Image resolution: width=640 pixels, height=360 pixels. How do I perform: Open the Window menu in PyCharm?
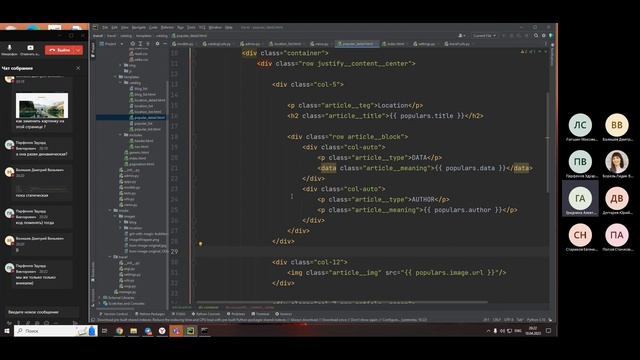coord(215,27)
